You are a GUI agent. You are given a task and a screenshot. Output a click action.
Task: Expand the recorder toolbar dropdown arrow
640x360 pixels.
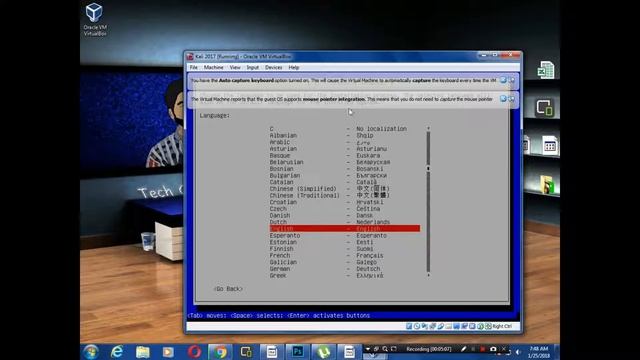(x=368, y=349)
